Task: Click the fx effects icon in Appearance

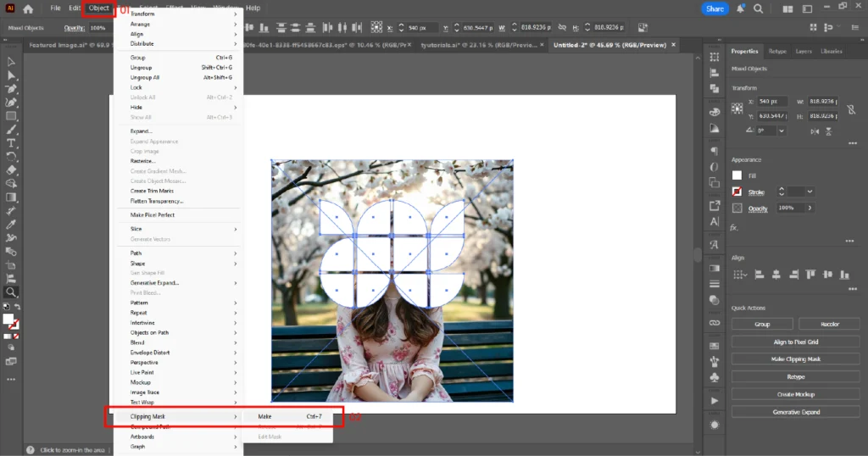Action: 734,227
